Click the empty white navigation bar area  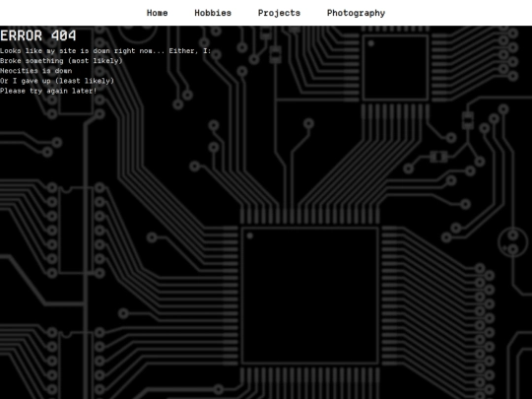[x=458, y=13]
